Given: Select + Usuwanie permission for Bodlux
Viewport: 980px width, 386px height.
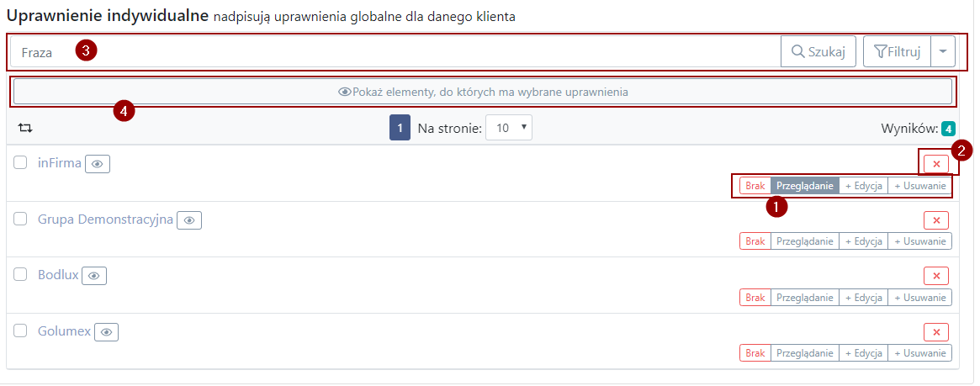Looking at the screenshot, I should click(920, 298).
